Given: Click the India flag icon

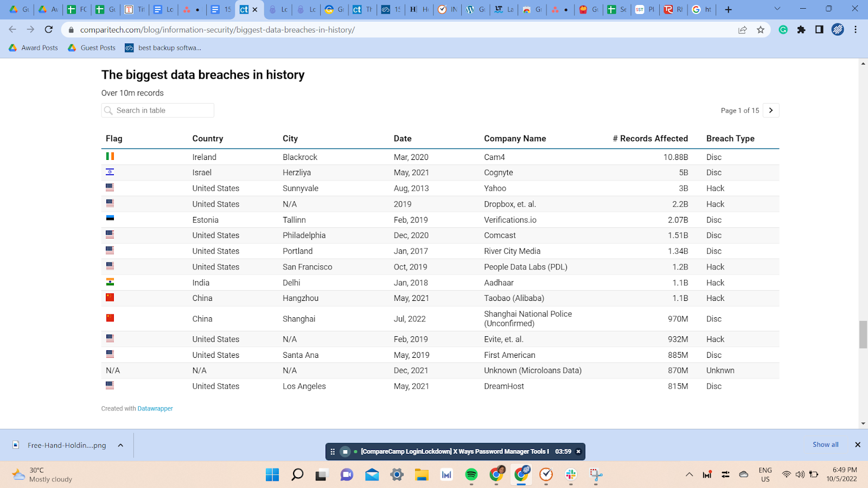Looking at the screenshot, I should pos(110,281).
